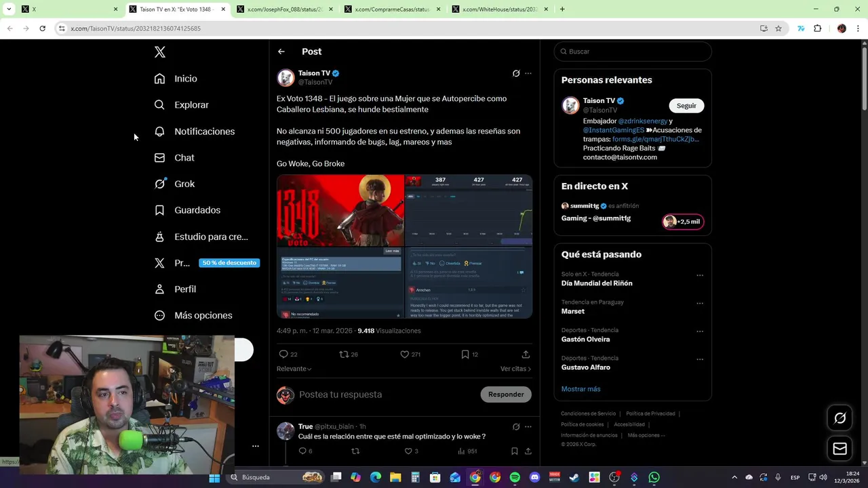868x488 pixels.
Task: Open Estudio para creadores item
Action: click(x=201, y=237)
